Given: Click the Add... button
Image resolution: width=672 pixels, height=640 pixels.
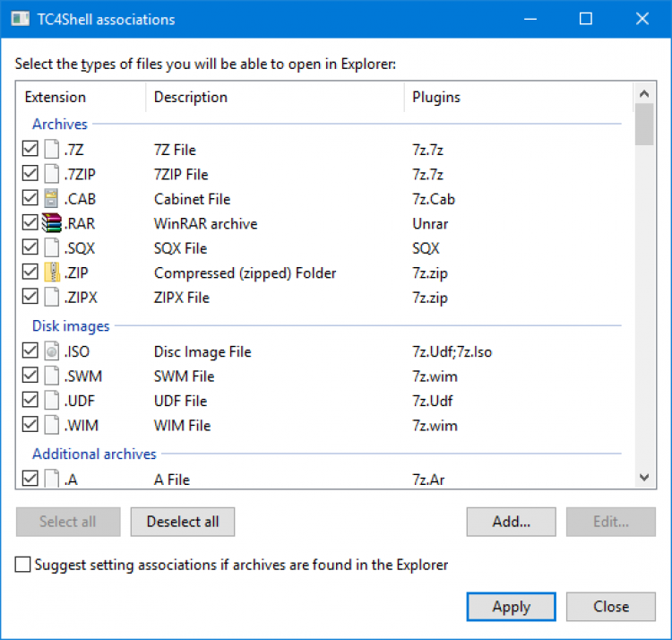Looking at the screenshot, I should 511,521.
